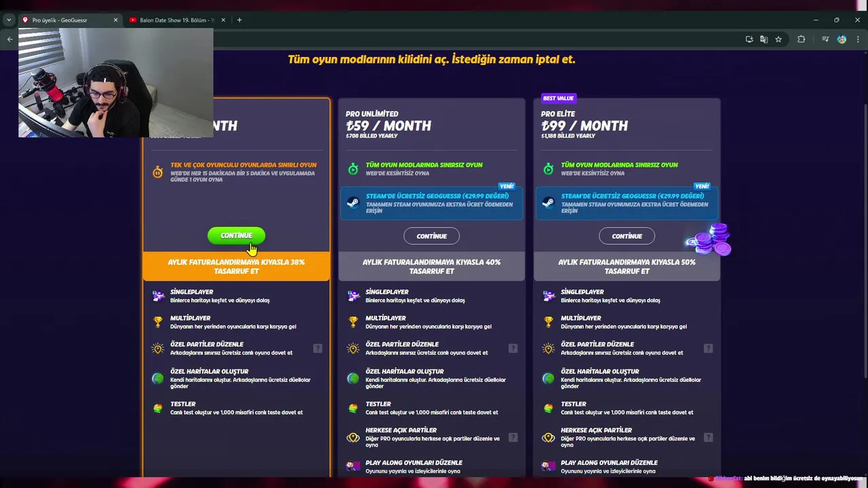Click the 38% tasarruf et orange banner
This screenshot has height=488, width=868.
[x=236, y=266]
